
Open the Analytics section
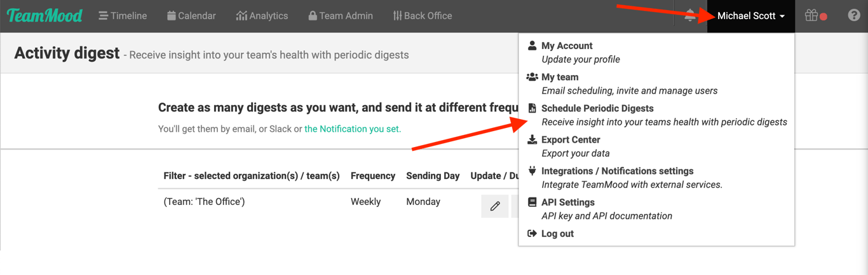coord(262,16)
